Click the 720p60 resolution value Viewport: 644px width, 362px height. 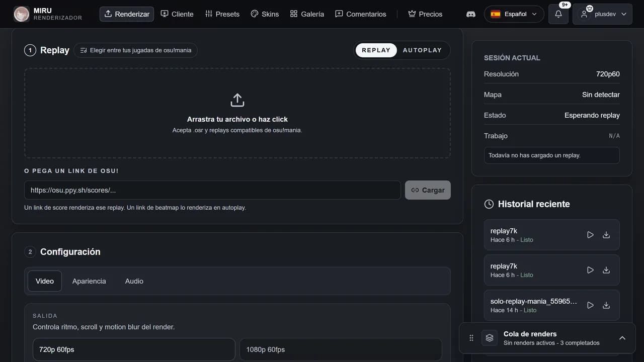point(608,74)
